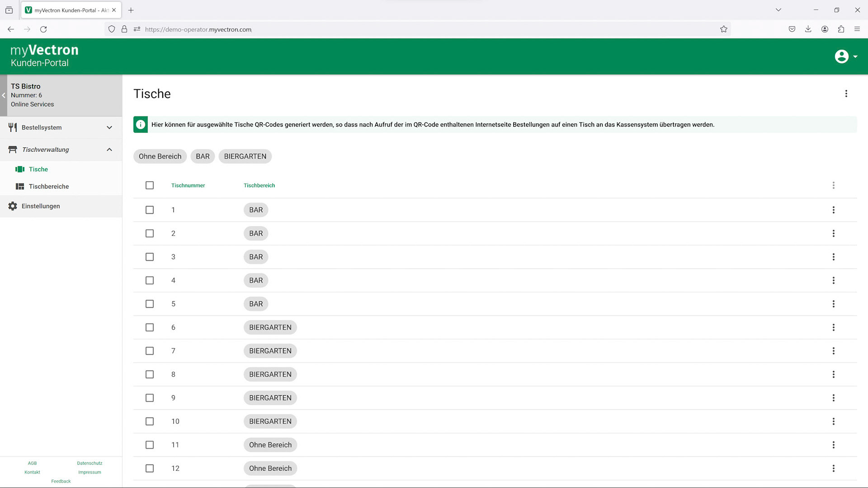
Task: Filter tables by Ohne Bereich chip
Action: tap(160, 156)
